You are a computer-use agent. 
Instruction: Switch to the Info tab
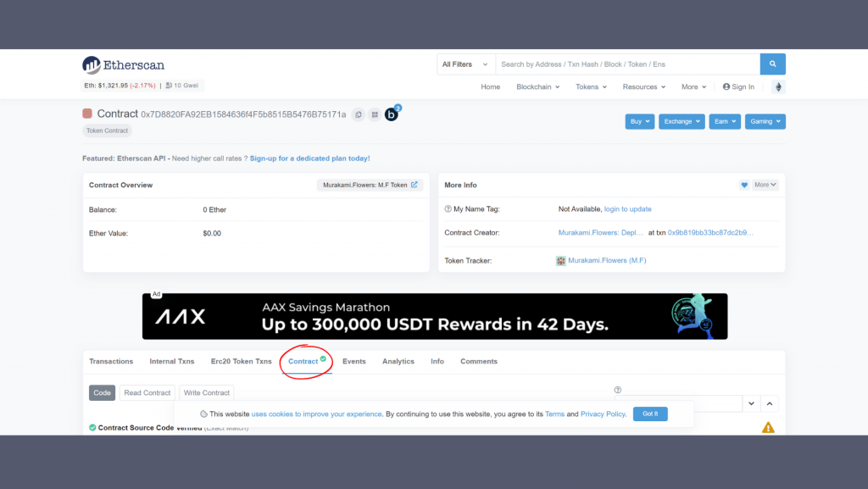pyautogui.click(x=437, y=361)
